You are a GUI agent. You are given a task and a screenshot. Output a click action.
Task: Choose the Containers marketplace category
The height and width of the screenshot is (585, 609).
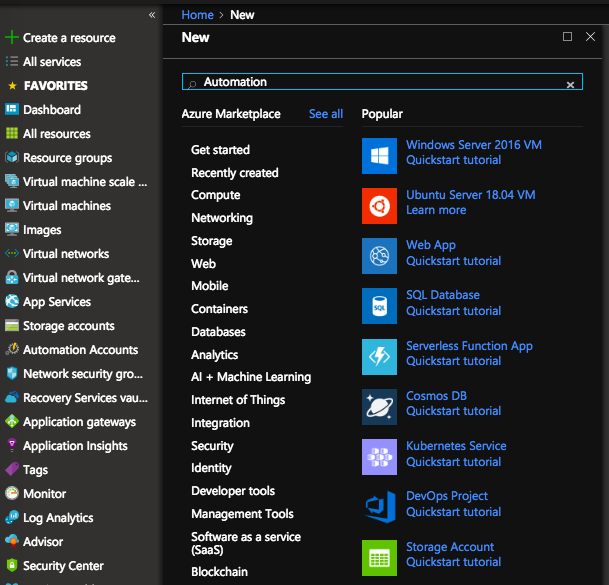220,309
